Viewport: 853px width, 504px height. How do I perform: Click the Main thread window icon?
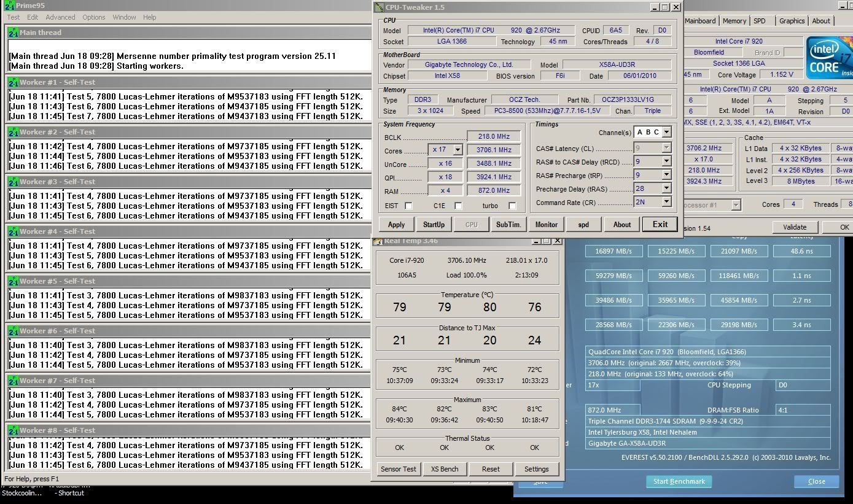pos(13,33)
